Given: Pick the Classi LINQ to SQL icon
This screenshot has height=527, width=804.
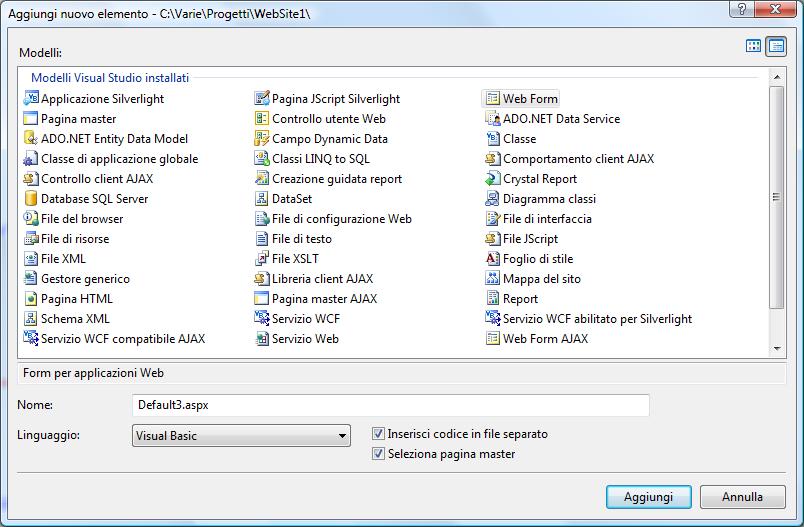Looking at the screenshot, I should tap(262, 158).
